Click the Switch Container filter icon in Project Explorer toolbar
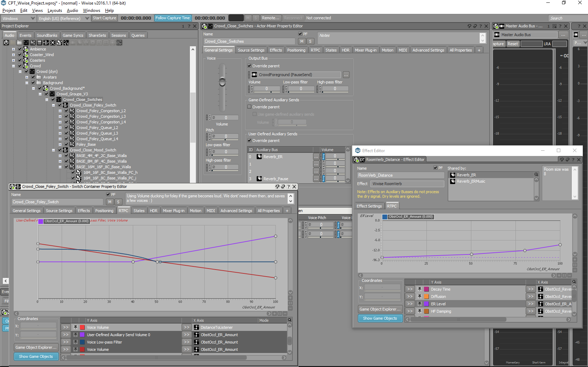Viewport: 588px width, 367px height. 46,42
